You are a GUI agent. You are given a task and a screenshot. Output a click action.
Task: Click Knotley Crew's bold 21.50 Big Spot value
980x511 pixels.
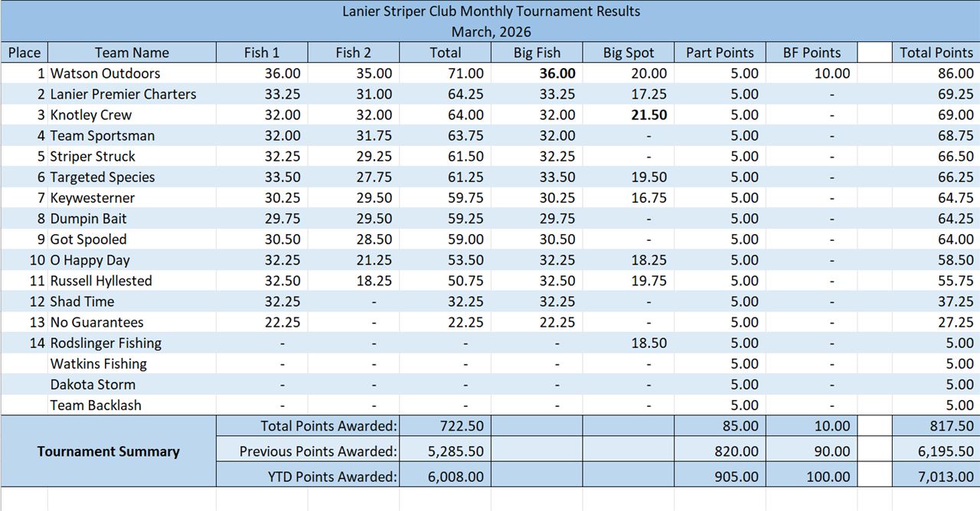point(648,115)
